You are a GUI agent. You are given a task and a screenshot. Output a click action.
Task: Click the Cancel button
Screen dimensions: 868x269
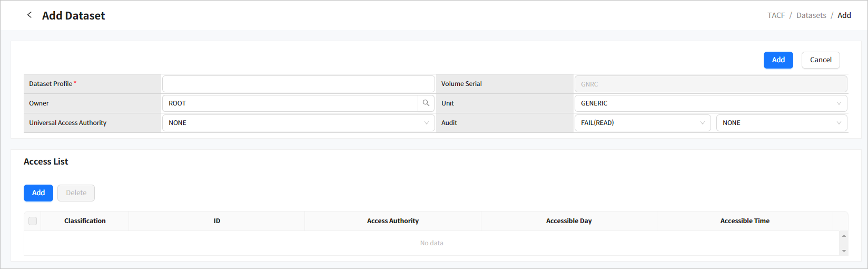(821, 60)
